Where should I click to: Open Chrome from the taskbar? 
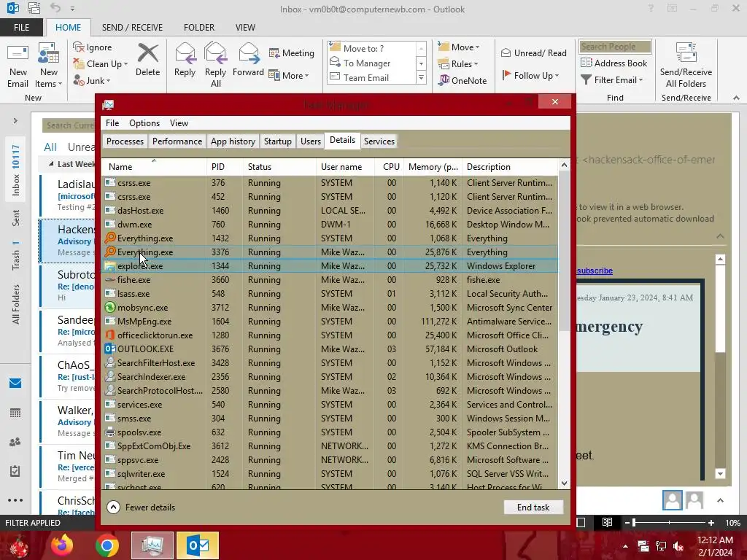click(x=107, y=545)
